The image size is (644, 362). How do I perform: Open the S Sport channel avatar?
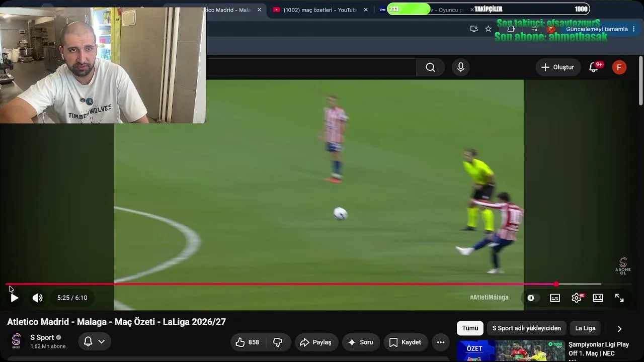[16, 341]
